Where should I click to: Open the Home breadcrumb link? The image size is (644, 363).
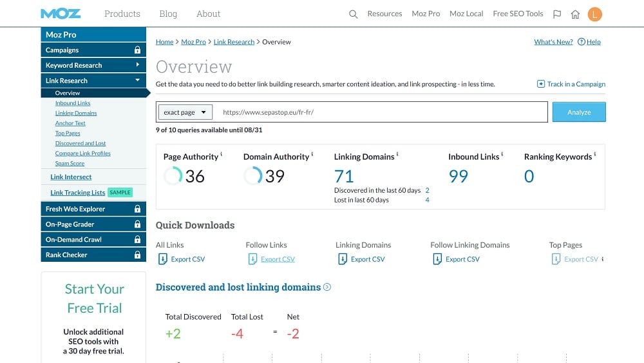pyautogui.click(x=165, y=41)
